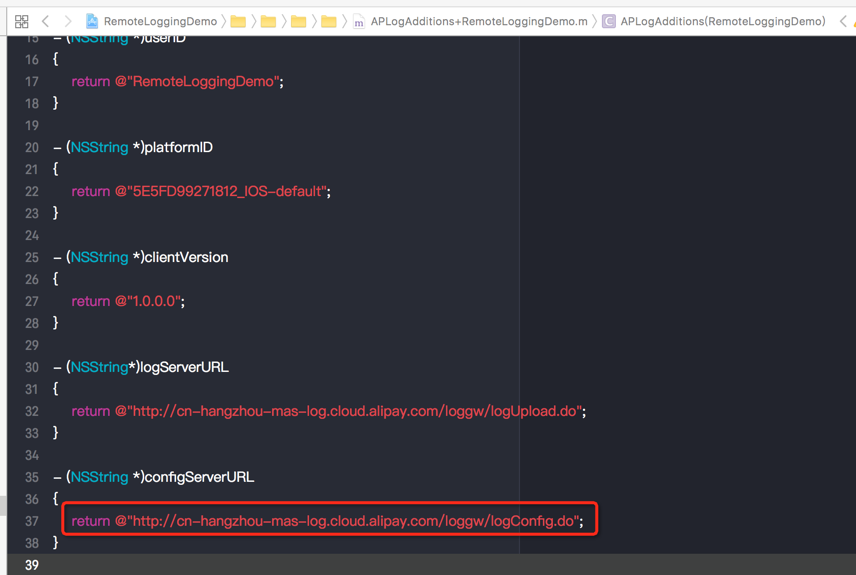Click the closing brace on line 18

tap(55, 103)
